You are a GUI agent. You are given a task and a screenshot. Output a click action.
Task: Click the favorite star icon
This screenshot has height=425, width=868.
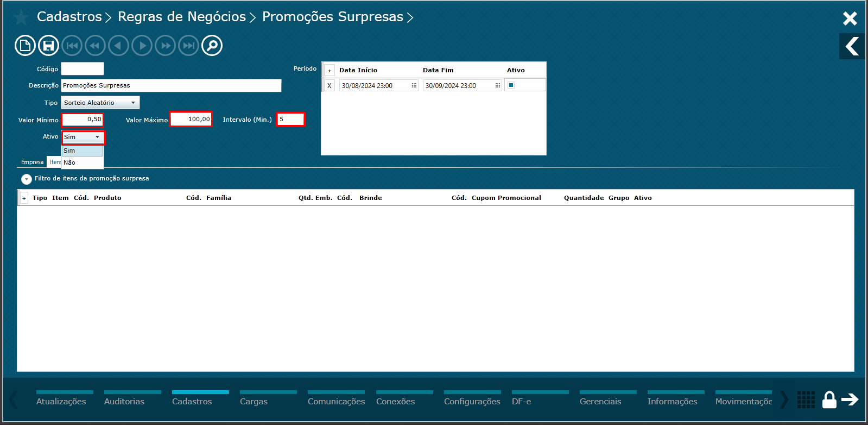(x=21, y=17)
